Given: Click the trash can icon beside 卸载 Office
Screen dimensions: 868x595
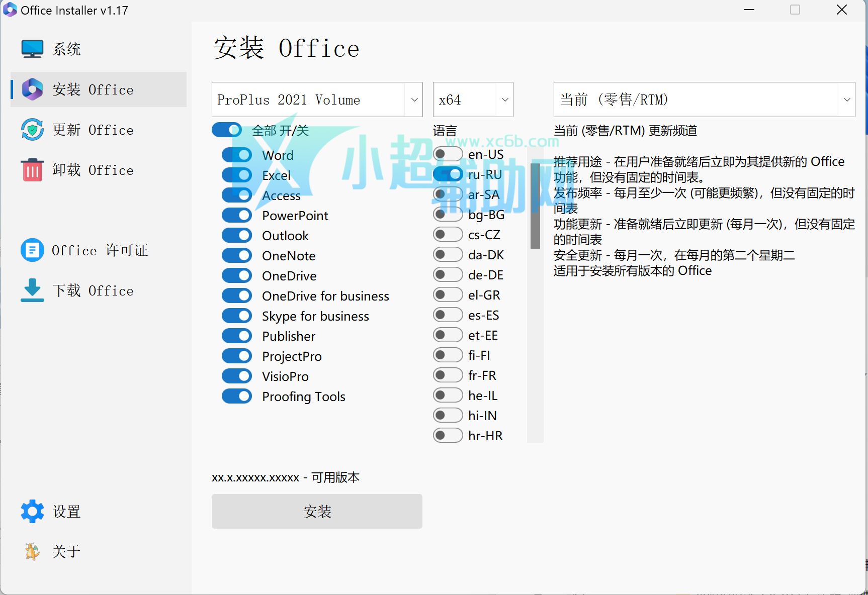Looking at the screenshot, I should tap(32, 170).
